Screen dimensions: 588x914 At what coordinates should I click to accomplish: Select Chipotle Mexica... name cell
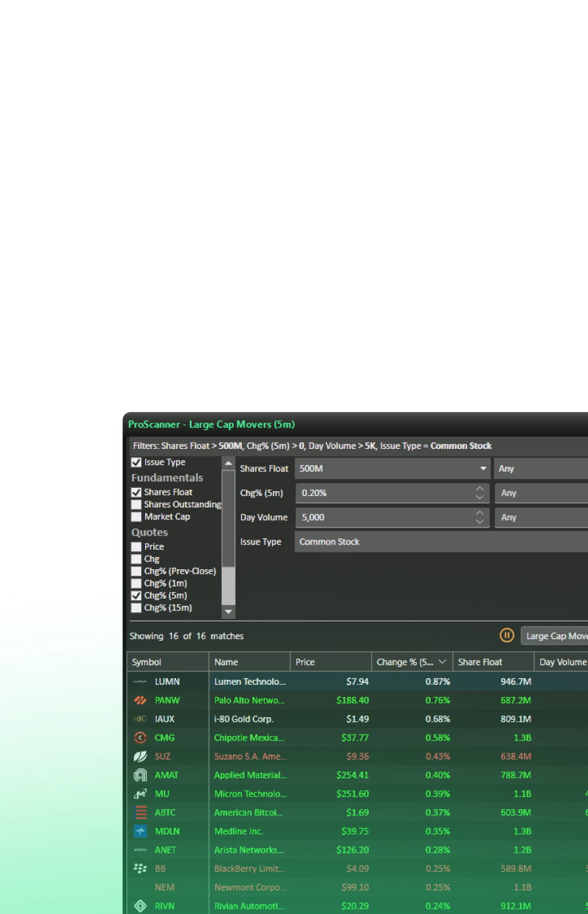(249, 737)
